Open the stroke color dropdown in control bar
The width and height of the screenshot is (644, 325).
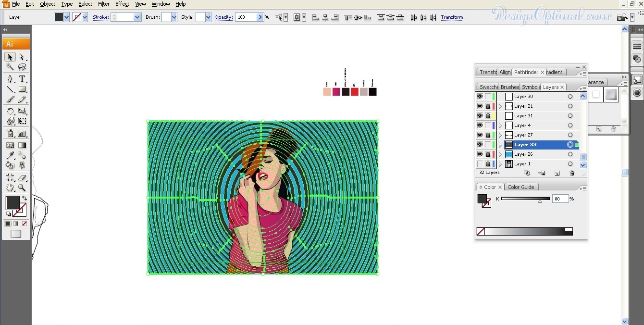85,17
